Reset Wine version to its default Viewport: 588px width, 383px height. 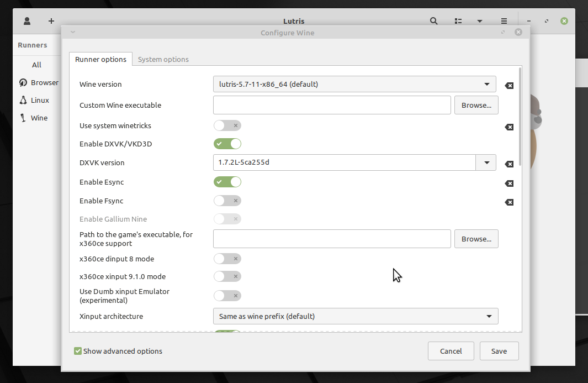(509, 86)
